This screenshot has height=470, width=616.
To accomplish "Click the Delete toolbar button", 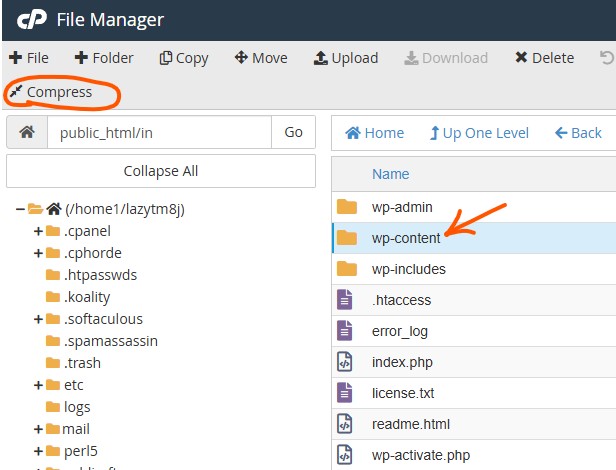I will tap(544, 58).
